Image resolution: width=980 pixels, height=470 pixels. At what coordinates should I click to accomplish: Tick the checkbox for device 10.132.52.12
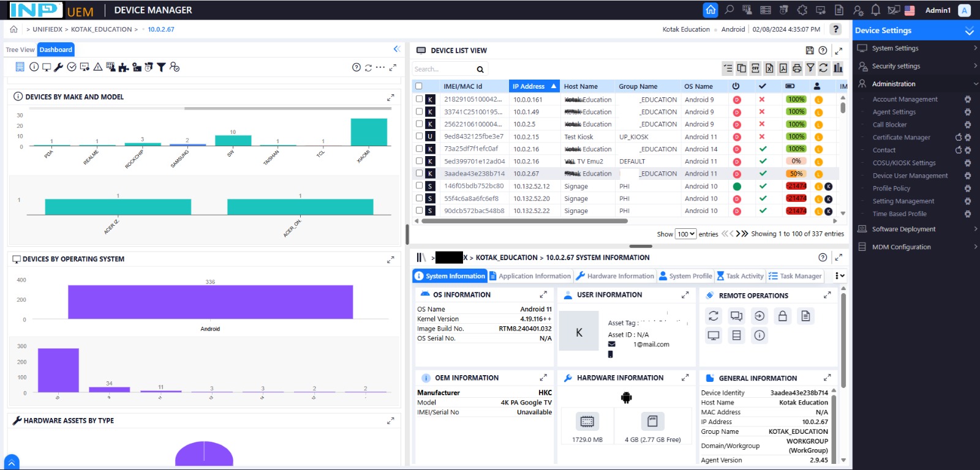click(419, 186)
